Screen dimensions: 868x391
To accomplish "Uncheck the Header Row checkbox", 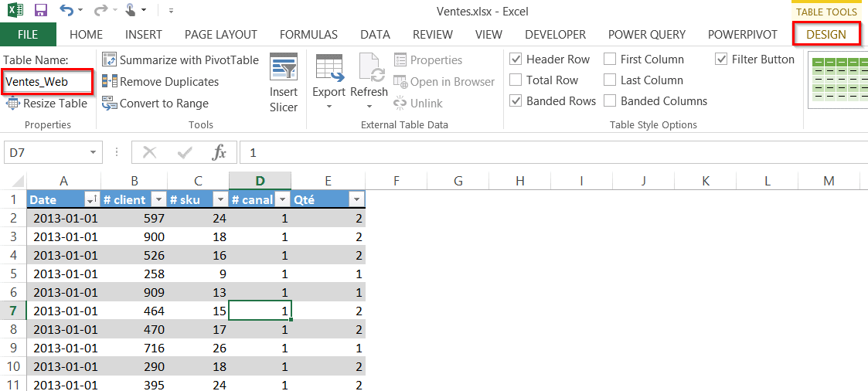I will (516, 59).
